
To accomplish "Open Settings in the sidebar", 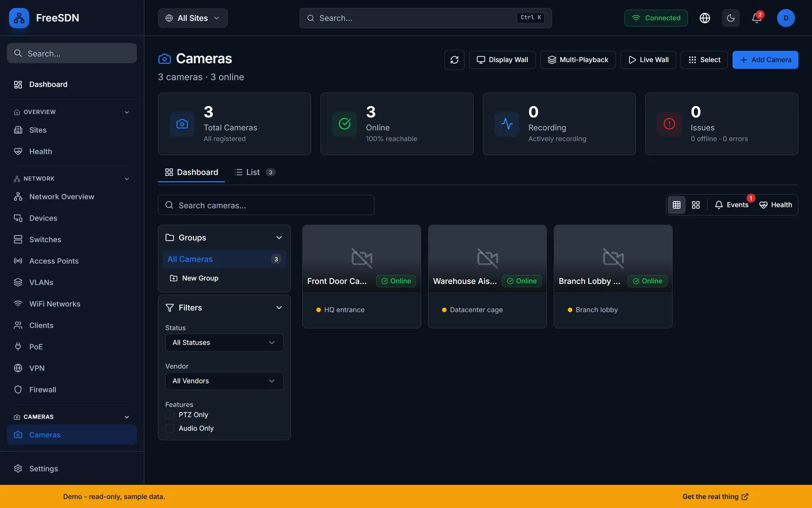I will [72, 469].
